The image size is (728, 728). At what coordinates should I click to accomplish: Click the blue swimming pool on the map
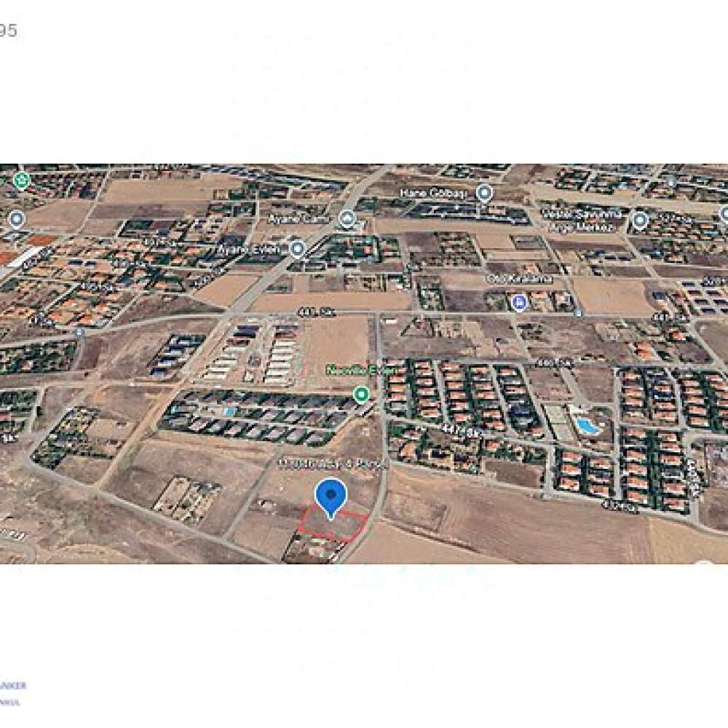586,425
